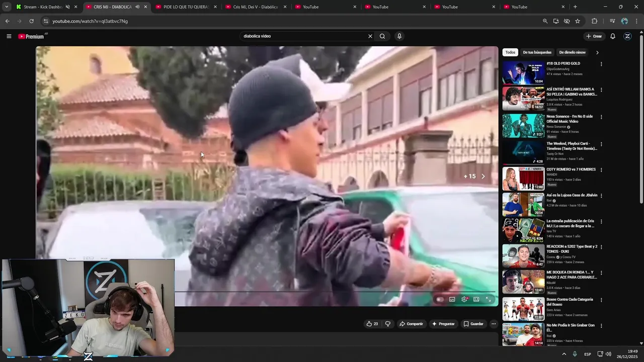This screenshot has width=644, height=362.
Task: Open YouTube notifications bell
Action: (613, 36)
